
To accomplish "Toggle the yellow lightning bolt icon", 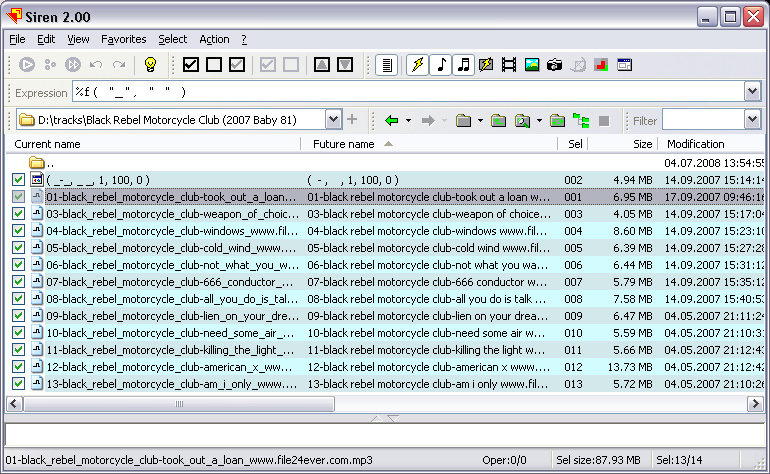I will point(417,64).
